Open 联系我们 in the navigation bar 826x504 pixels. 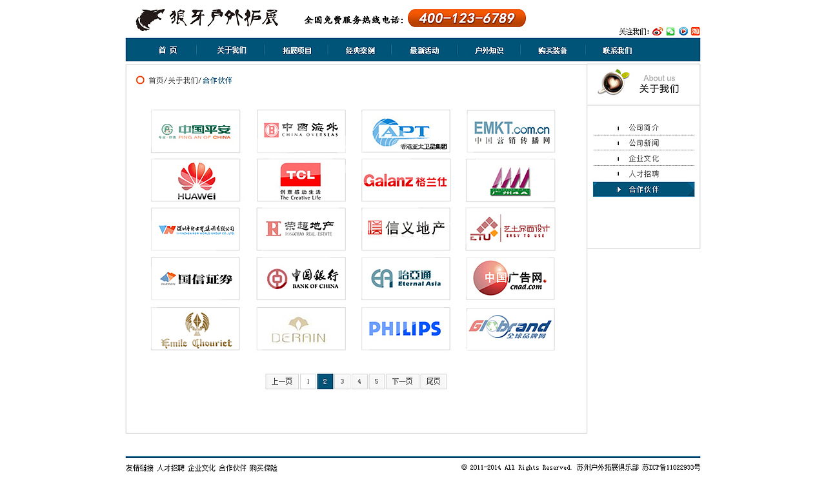617,50
